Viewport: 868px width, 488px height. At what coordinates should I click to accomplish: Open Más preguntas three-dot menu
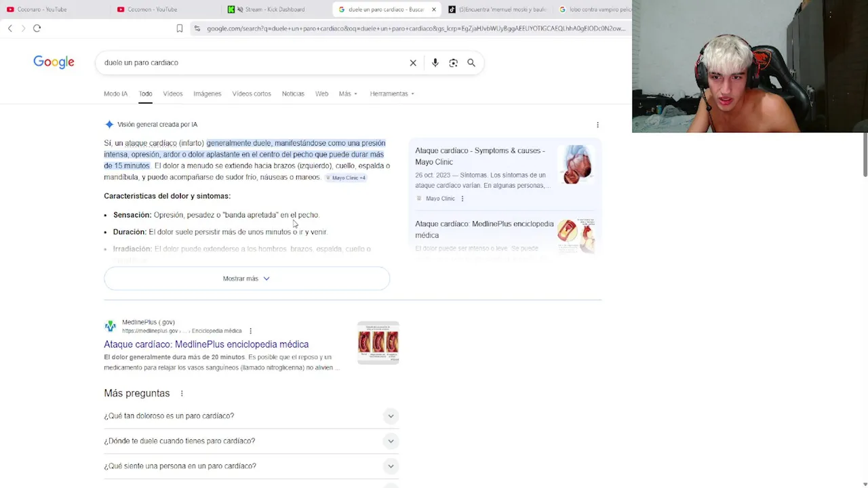[182, 393]
